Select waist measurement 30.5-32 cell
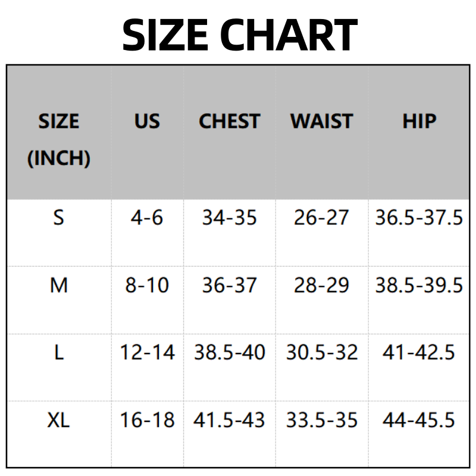 click(321, 353)
